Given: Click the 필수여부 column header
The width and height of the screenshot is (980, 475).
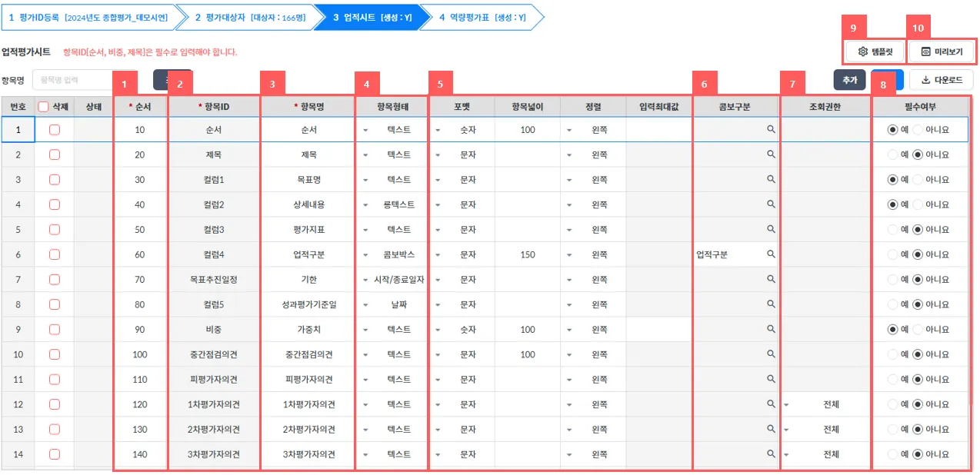Looking at the screenshot, I should click(x=919, y=107).
